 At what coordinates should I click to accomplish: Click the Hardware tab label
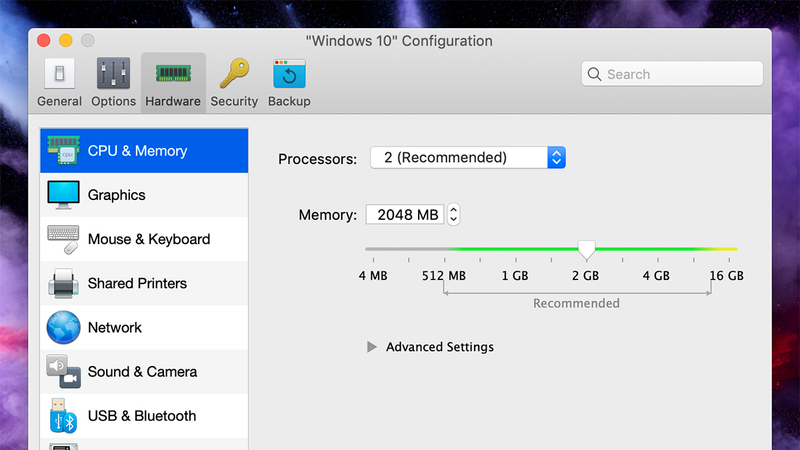point(173,101)
